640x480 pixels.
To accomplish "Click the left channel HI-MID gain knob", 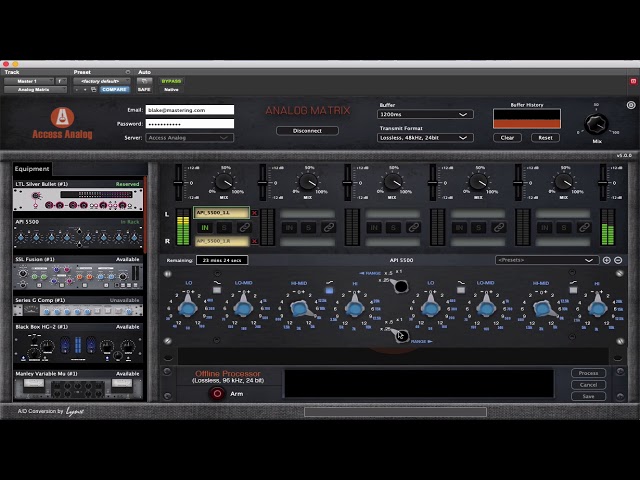I will 300,308.
